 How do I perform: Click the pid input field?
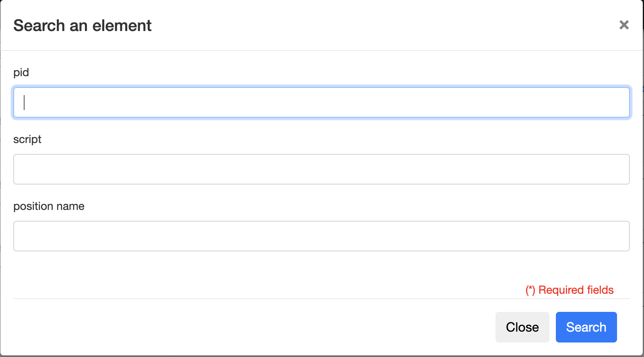[x=321, y=102]
